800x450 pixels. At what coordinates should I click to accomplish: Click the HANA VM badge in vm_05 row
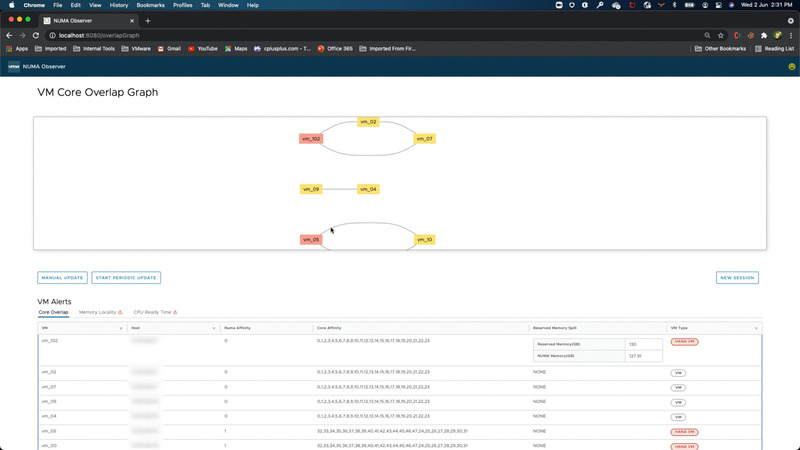point(684,432)
